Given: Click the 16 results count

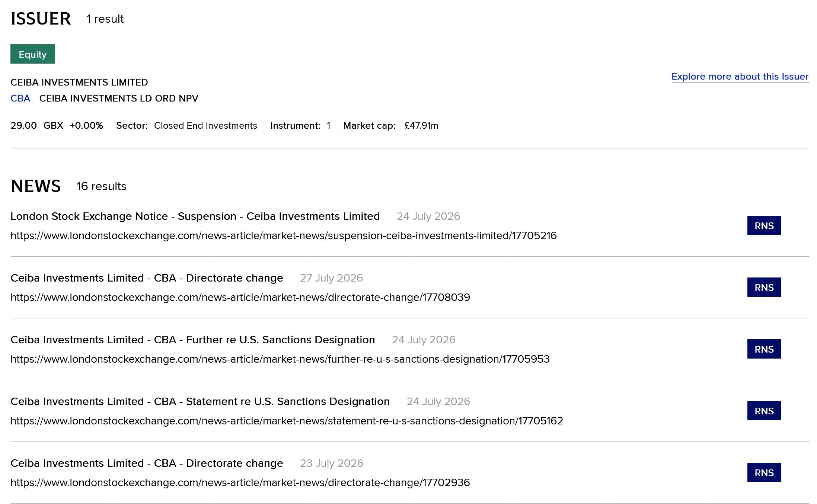Looking at the screenshot, I should (102, 186).
